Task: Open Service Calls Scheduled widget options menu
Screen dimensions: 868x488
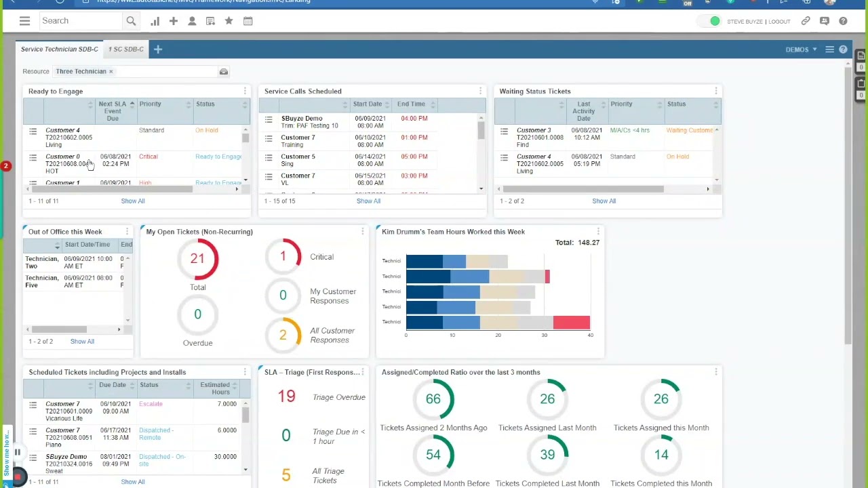Action: pos(480,91)
